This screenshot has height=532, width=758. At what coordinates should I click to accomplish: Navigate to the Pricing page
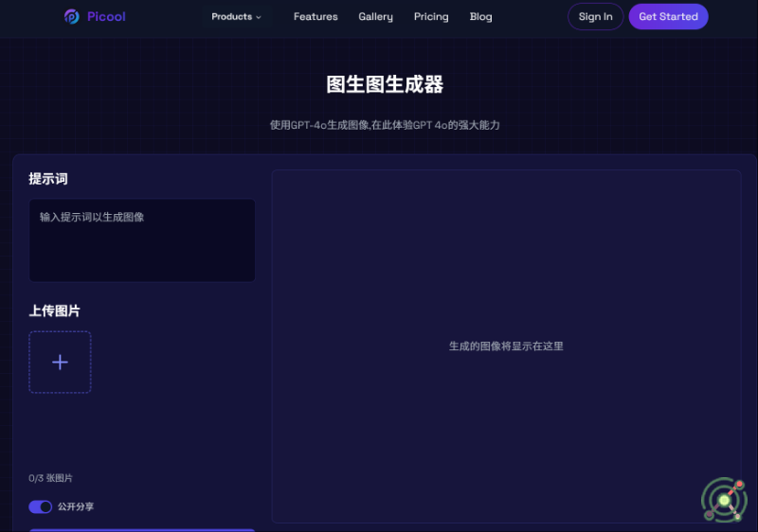431,17
